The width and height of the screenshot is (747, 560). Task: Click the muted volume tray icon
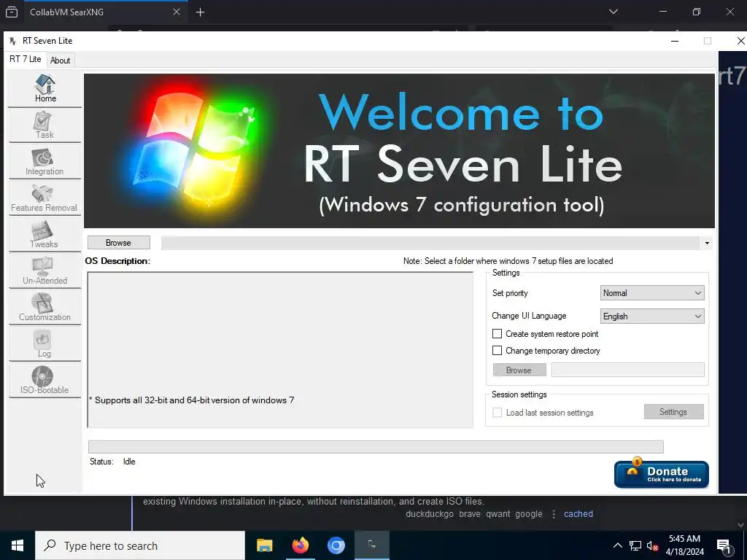point(652,545)
